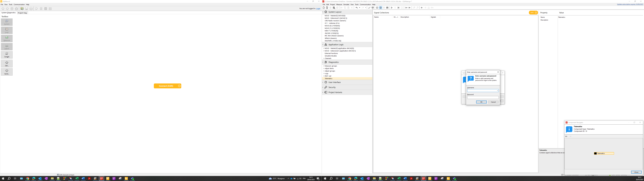Click the Open project icon in IQANdesign toolbar
644x181 pixels.
327,8
